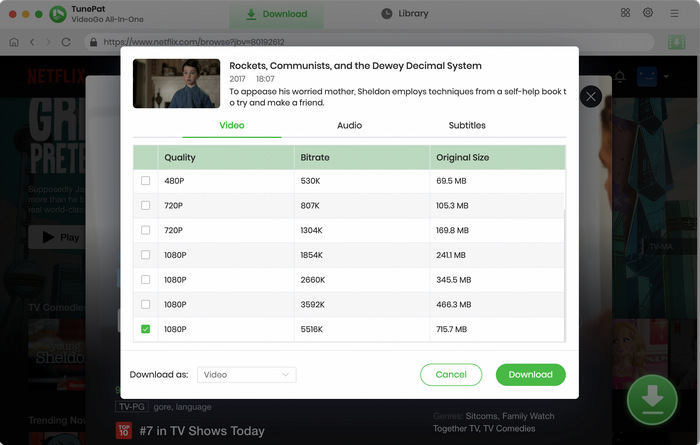Navigate forward with the right arrow
Screen dimensions: 700x445
tap(49, 42)
